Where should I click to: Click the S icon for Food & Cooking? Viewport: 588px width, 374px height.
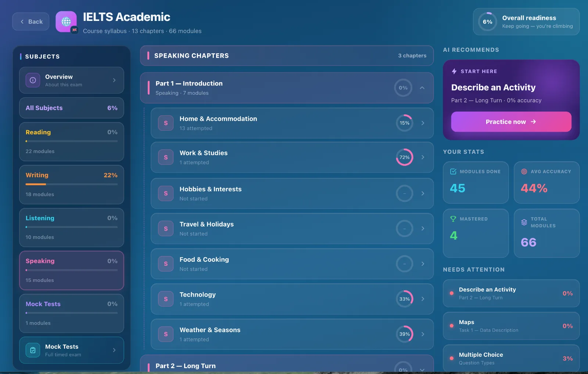(x=166, y=264)
